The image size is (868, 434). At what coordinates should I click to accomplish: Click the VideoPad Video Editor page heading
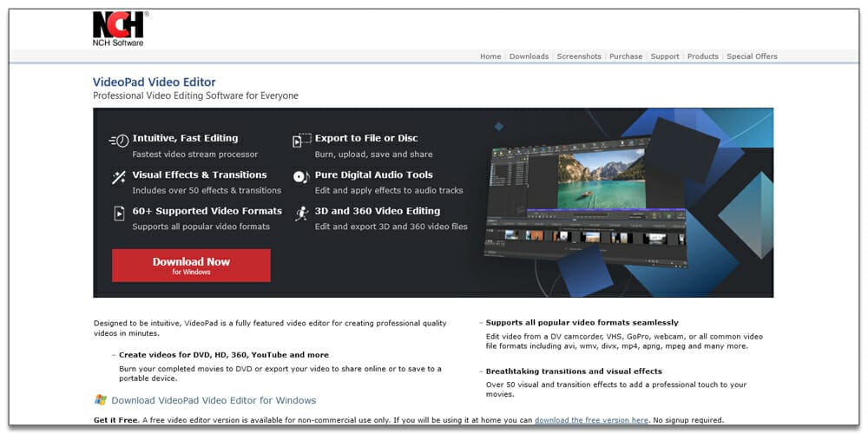pyautogui.click(x=155, y=82)
